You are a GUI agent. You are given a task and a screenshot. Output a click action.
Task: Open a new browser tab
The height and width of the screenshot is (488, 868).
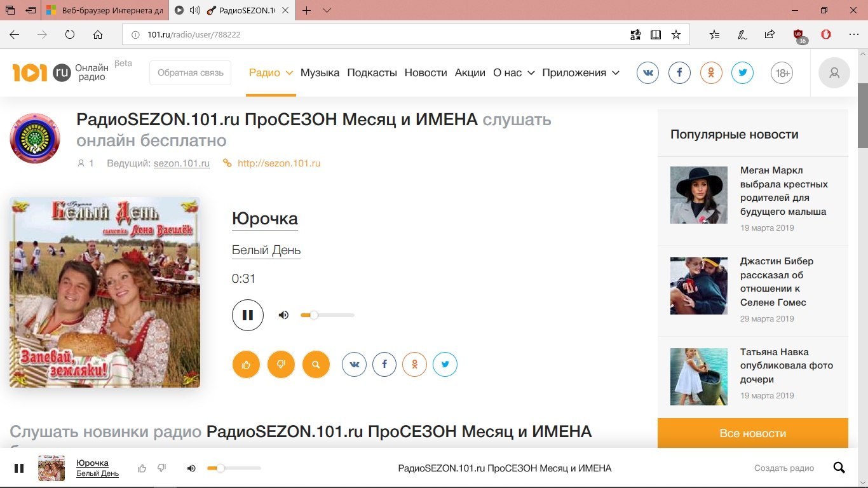point(307,10)
